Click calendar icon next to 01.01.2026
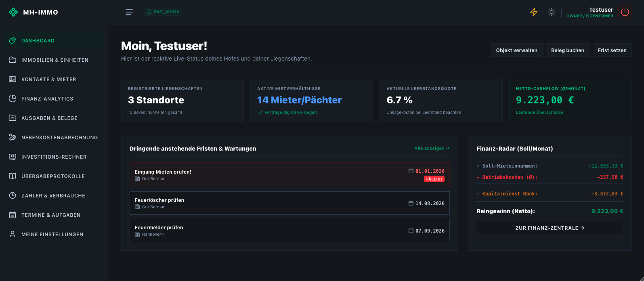 [x=411, y=171]
